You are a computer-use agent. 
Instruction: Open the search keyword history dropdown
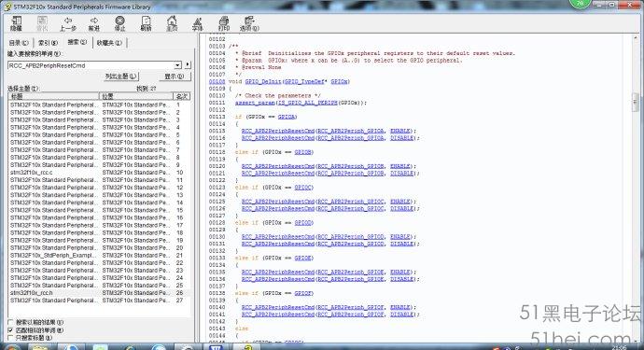tap(177, 65)
